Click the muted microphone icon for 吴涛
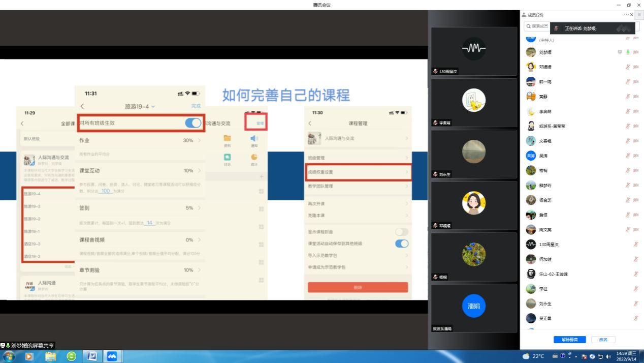Image resolution: width=644 pixels, height=363 pixels. click(628, 156)
